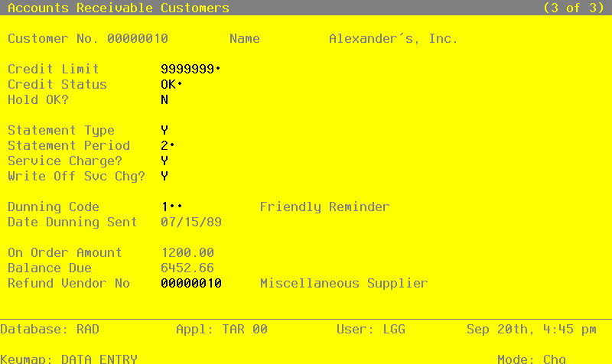Click the Sep 20th, 4:45 pm timestamp
The height and width of the screenshot is (364, 612).
[x=532, y=330]
